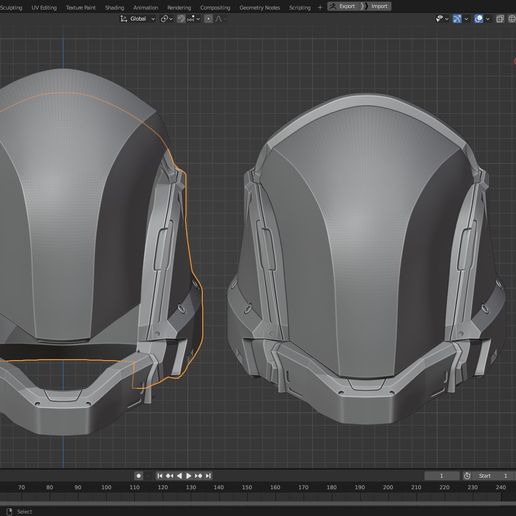Toggle X-ray mode icon
The image size is (516, 516).
pyautogui.click(x=500, y=19)
